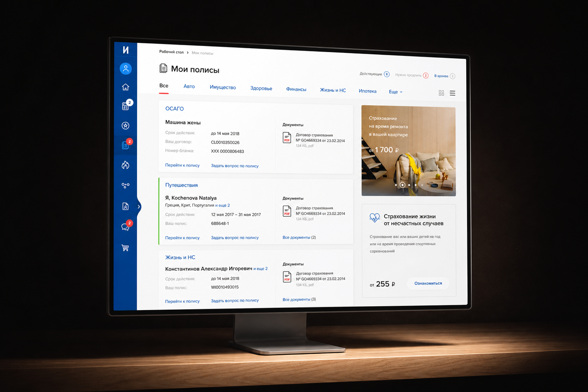
Task: Click the heart pulse icon on life insurance card
Action: pos(374,217)
